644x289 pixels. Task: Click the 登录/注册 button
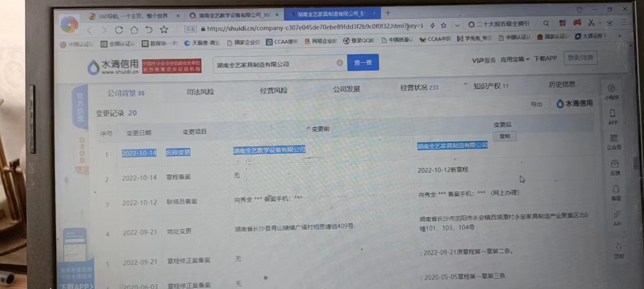[580, 58]
